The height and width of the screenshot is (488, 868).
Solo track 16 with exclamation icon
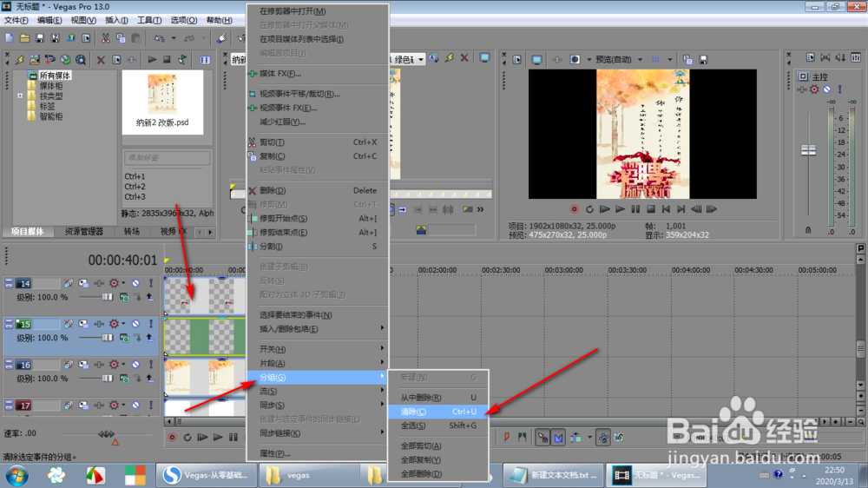[x=150, y=365]
